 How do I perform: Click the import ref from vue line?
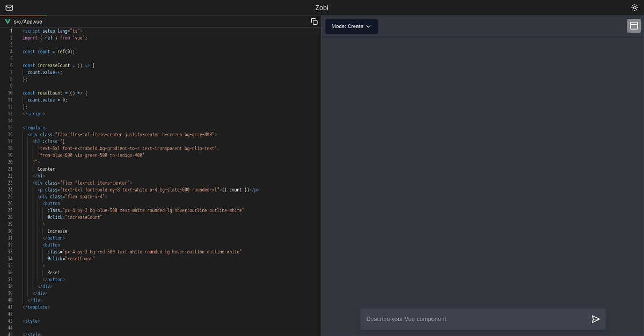point(55,38)
